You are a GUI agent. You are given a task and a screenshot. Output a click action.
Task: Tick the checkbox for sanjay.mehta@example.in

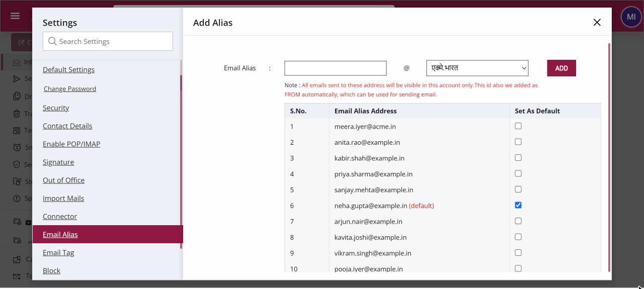518,189
